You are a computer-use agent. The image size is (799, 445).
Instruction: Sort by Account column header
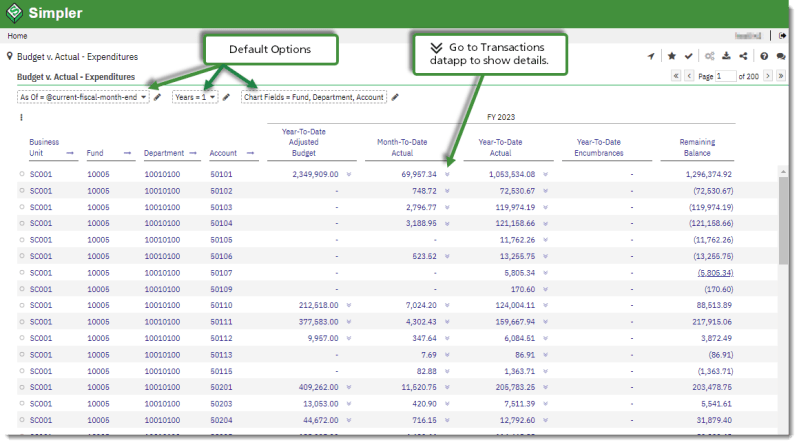pyautogui.click(x=223, y=153)
